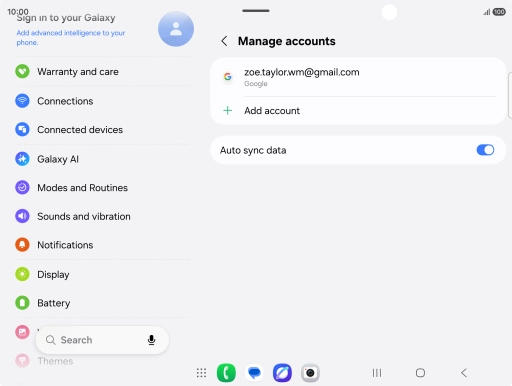
Task: Tap the system Back navigation arrow
Action: (x=464, y=373)
